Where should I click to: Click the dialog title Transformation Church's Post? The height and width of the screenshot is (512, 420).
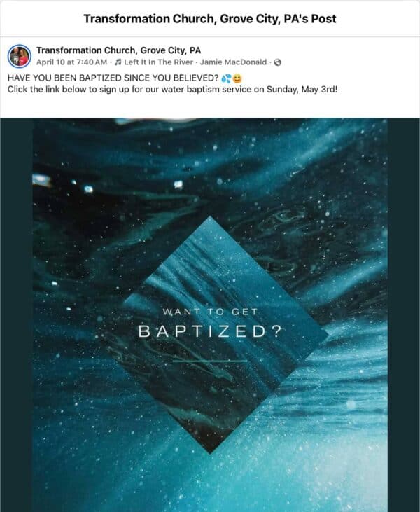click(210, 19)
